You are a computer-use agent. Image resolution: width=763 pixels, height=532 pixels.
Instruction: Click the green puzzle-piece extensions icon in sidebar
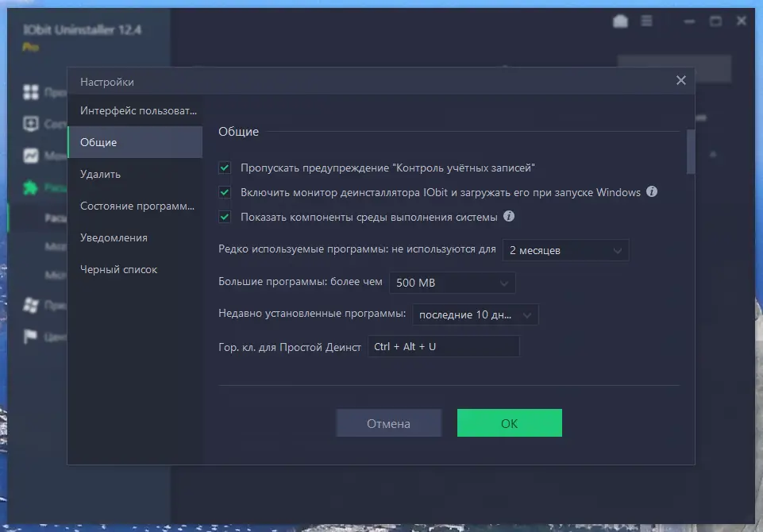point(31,187)
